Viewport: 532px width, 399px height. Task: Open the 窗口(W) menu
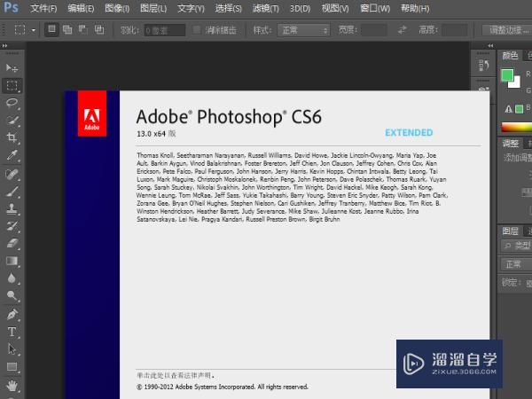[x=375, y=8]
